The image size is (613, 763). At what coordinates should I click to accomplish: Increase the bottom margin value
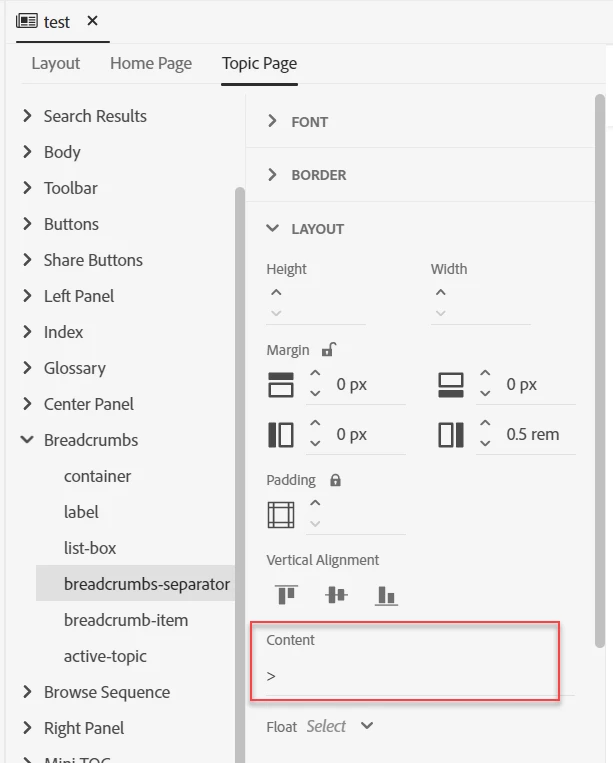pos(485,373)
